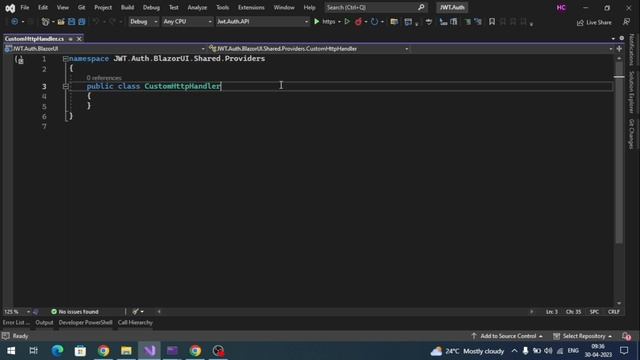The height and width of the screenshot is (360, 640).
Task: Open Microsoft Edge from the taskbar
Action: tap(57, 351)
